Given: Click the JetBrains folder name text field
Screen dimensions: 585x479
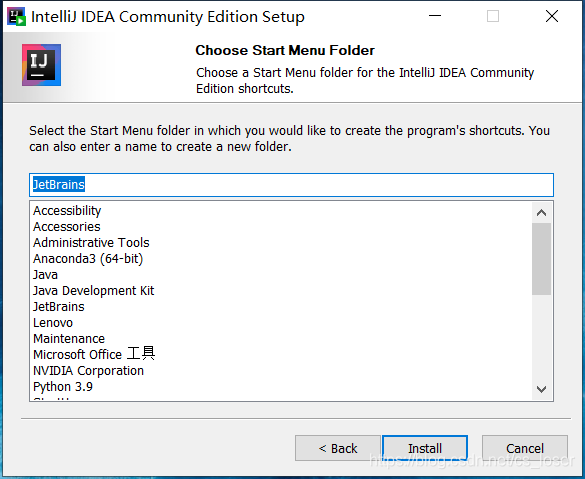Looking at the screenshot, I should pos(291,185).
